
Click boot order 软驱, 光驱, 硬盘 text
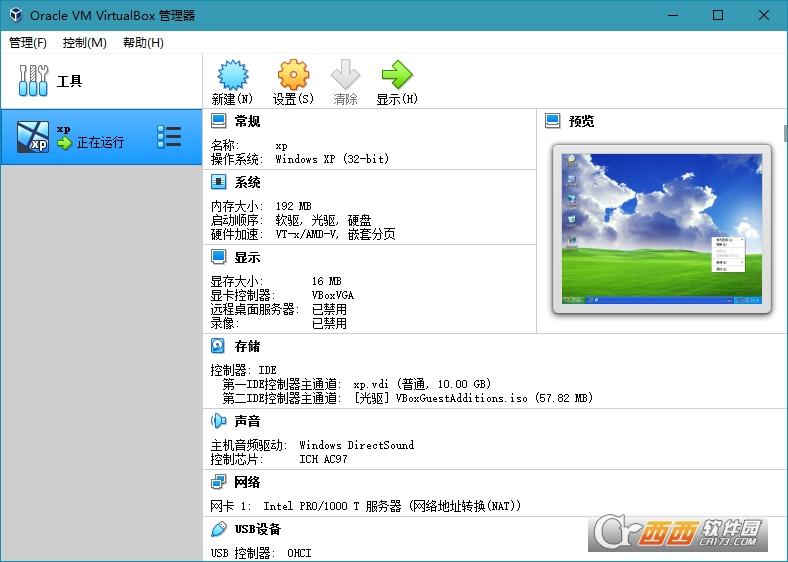[x=323, y=220]
